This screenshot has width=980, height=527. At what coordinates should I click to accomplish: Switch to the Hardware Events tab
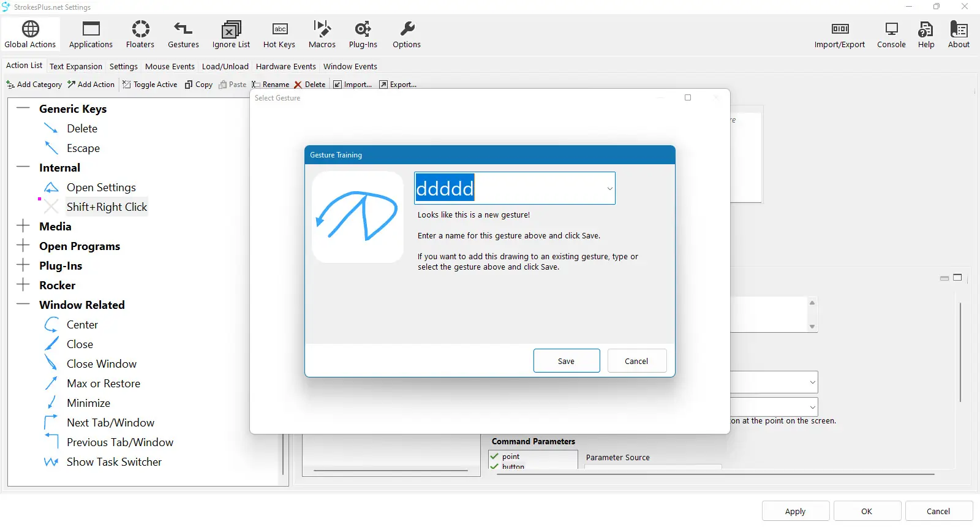(x=286, y=66)
